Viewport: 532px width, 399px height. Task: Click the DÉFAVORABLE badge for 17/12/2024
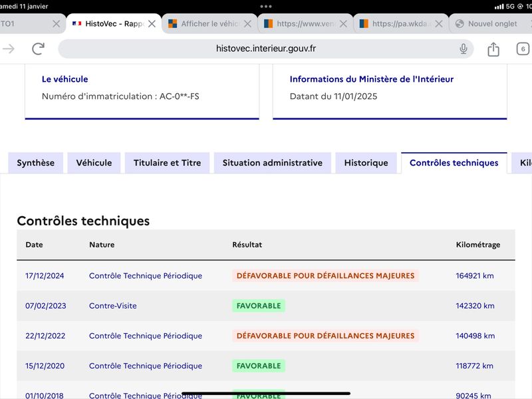[325, 276]
